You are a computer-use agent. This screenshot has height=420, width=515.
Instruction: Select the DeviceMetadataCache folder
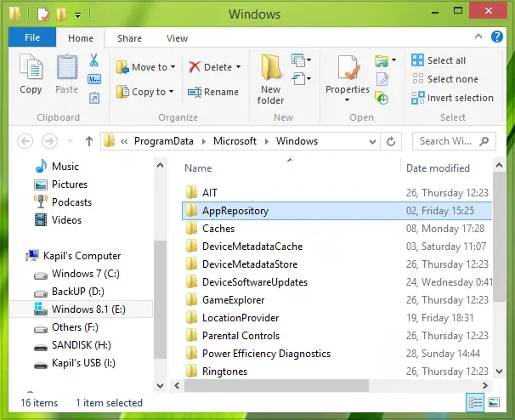252,247
